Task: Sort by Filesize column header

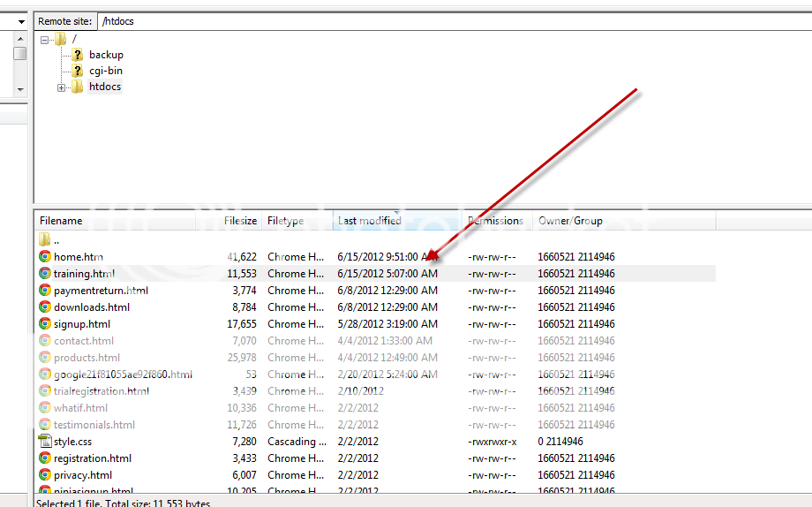Action: point(229,220)
